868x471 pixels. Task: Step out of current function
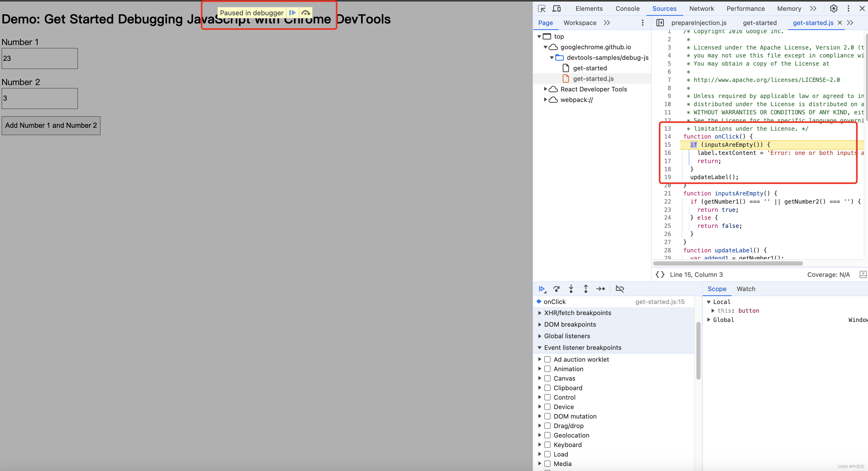click(x=586, y=289)
